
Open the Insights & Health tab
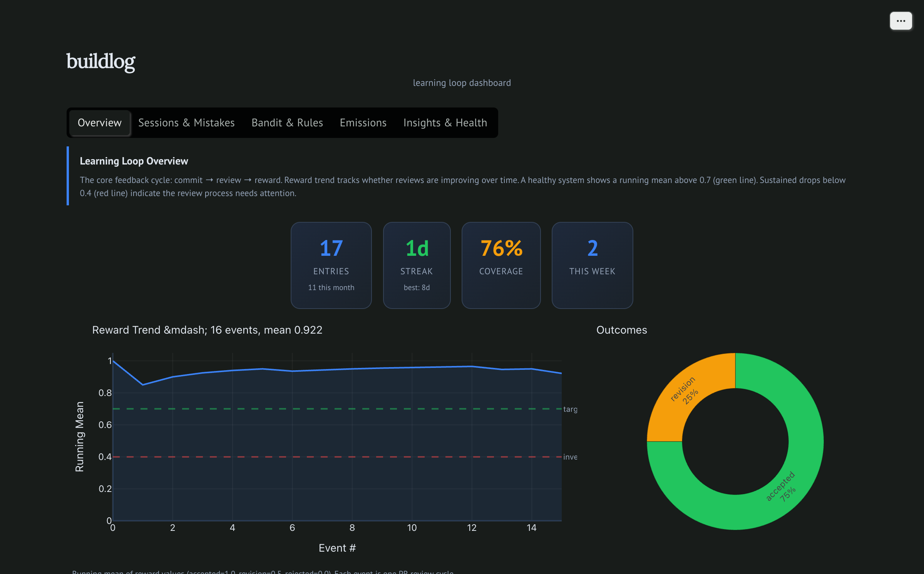pos(445,123)
